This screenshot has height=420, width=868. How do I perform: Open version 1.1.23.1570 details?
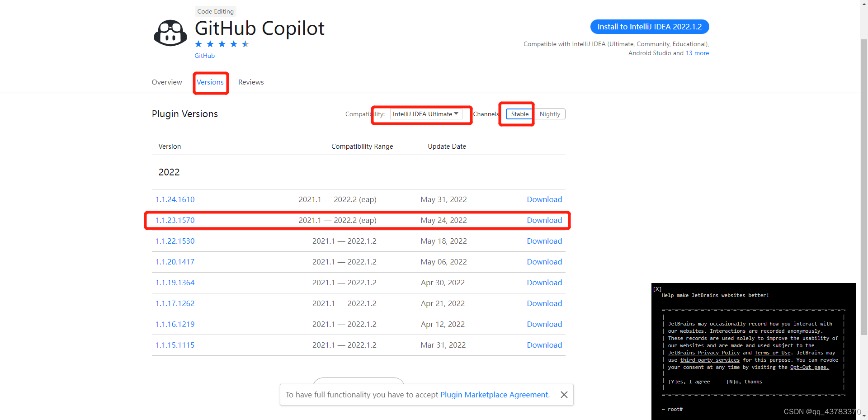pos(175,220)
